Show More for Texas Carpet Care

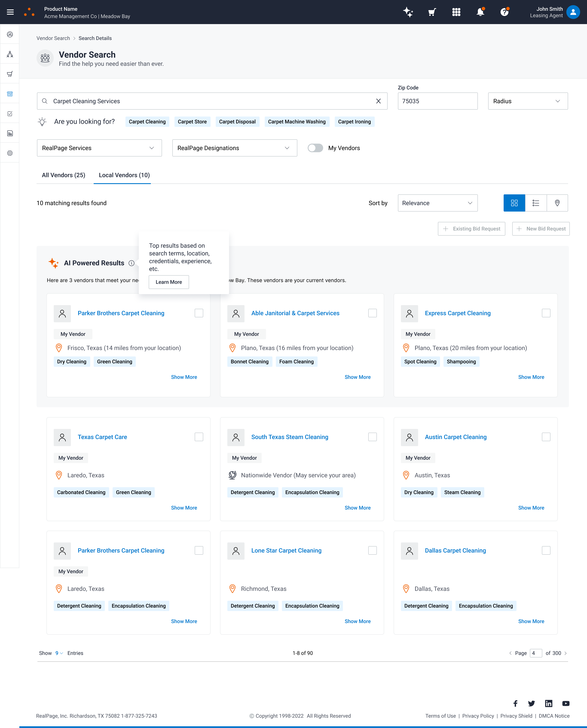[x=184, y=508]
